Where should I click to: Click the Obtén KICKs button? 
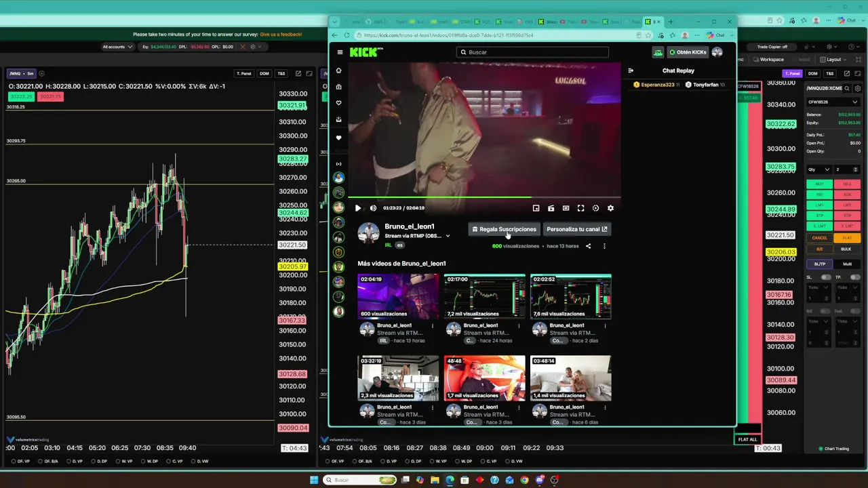(x=688, y=52)
